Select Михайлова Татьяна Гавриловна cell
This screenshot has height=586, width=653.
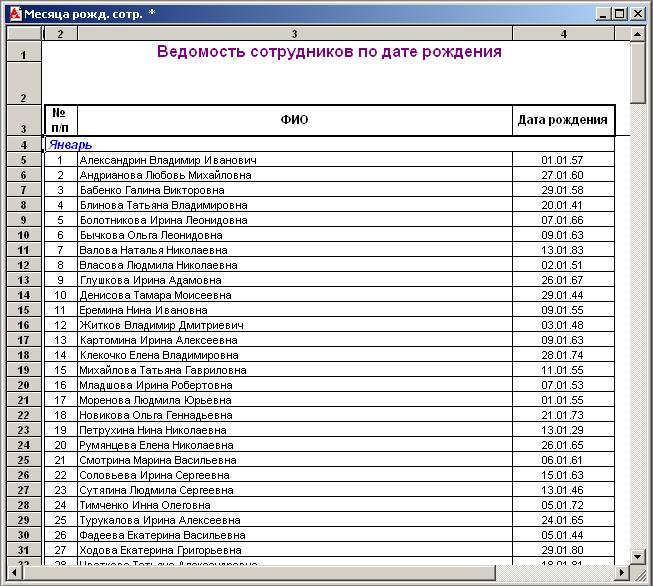[294, 370]
